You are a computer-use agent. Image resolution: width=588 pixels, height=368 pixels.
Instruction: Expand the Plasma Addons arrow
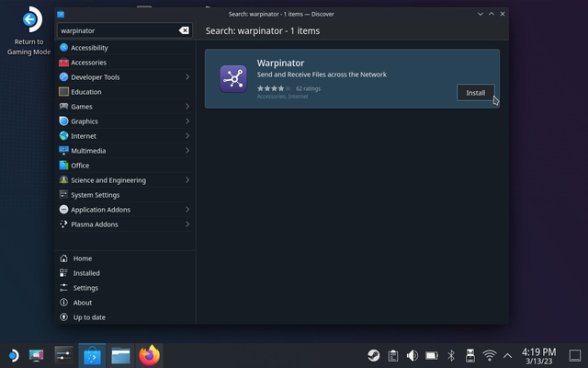(x=187, y=224)
